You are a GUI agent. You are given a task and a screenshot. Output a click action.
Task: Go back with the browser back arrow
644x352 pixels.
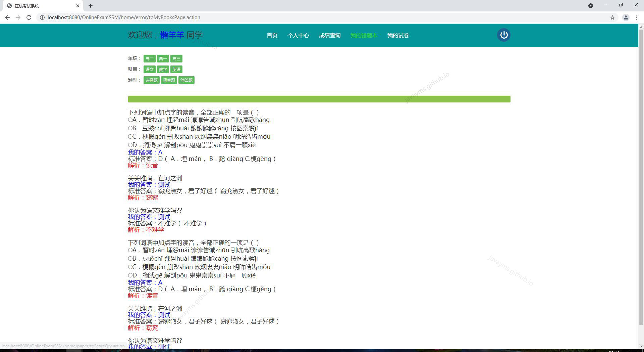coord(7,17)
